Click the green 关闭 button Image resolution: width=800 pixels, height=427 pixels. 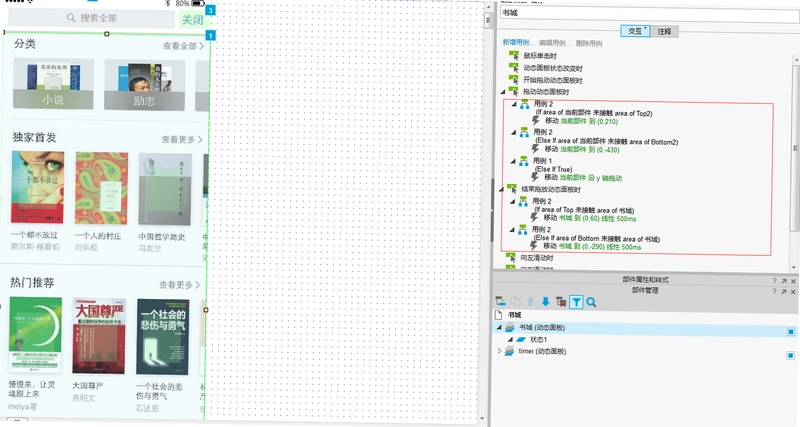click(192, 20)
